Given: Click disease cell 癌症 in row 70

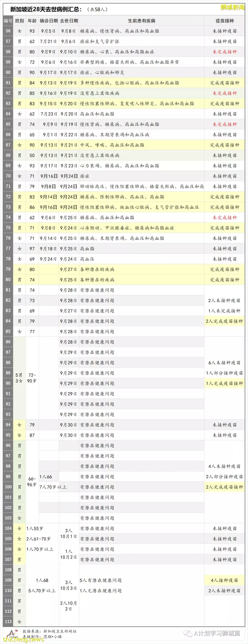Looking at the screenshot, I should (85, 176).
